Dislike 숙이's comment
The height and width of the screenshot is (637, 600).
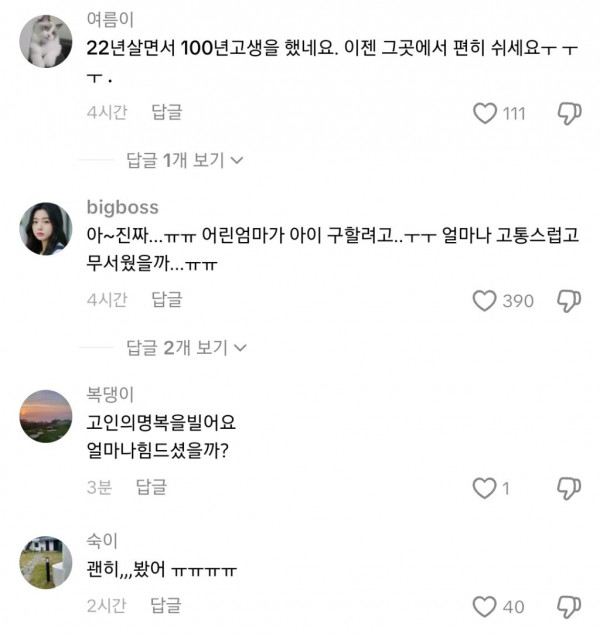click(569, 606)
